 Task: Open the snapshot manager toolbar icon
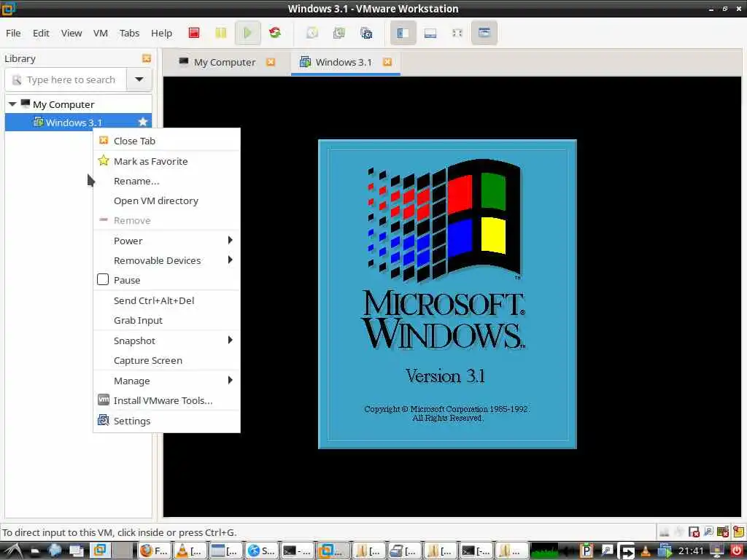(x=366, y=33)
